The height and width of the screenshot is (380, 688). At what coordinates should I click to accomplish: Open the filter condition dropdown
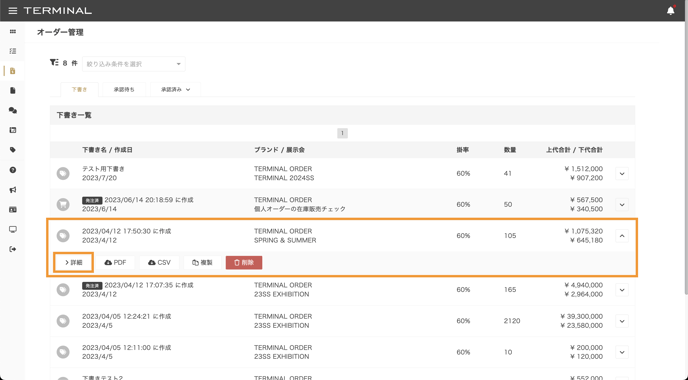134,64
